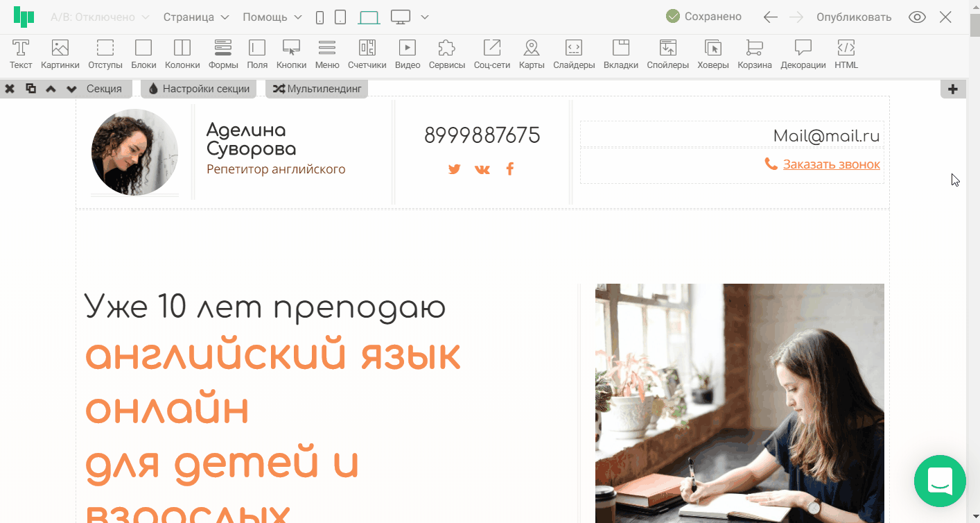980x523 pixels.
Task: Select the Корзина cart tool
Action: click(x=755, y=54)
